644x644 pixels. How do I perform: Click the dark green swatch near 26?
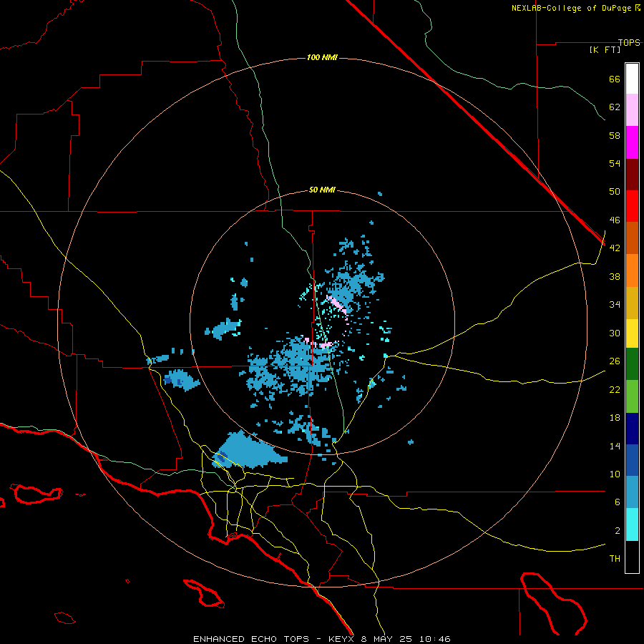coord(632,364)
